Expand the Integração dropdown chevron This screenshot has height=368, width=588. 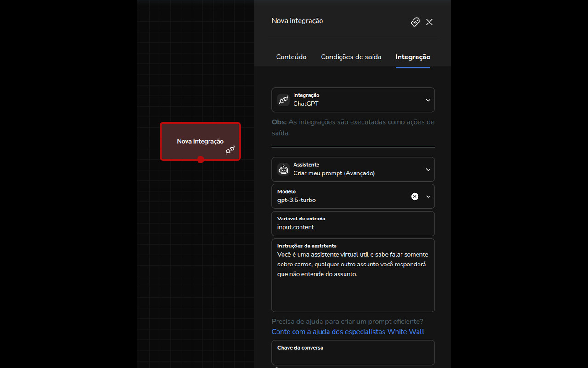pyautogui.click(x=428, y=100)
